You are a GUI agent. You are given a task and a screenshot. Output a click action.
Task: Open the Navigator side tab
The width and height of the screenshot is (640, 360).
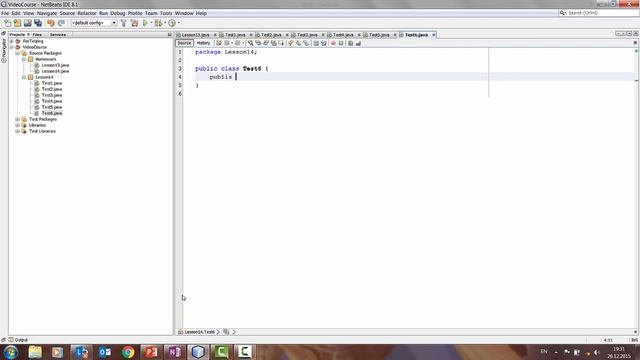pyautogui.click(x=4, y=50)
